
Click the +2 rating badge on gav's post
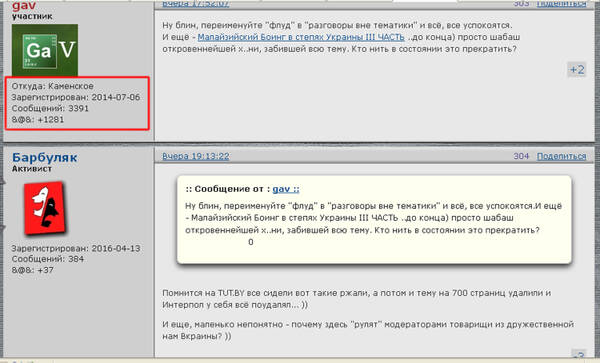coord(577,70)
